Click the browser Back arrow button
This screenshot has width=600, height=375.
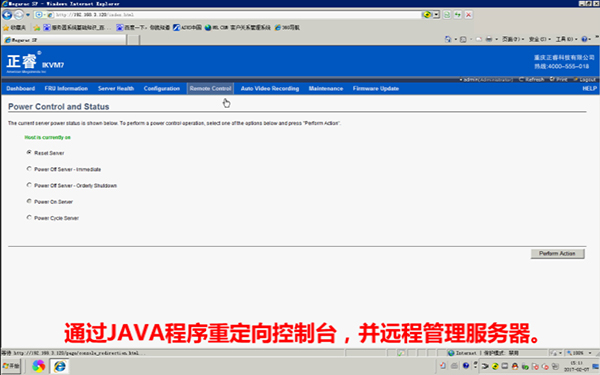[7, 15]
